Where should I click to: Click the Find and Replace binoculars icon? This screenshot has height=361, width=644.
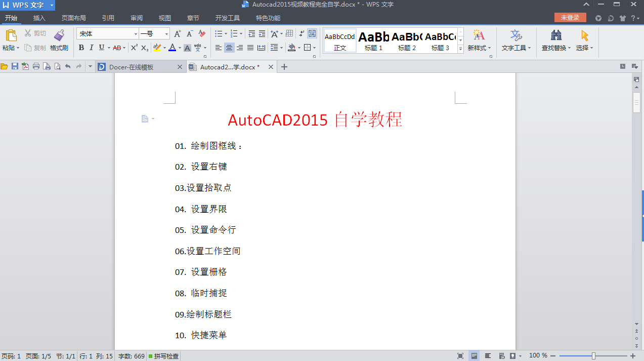point(556,35)
